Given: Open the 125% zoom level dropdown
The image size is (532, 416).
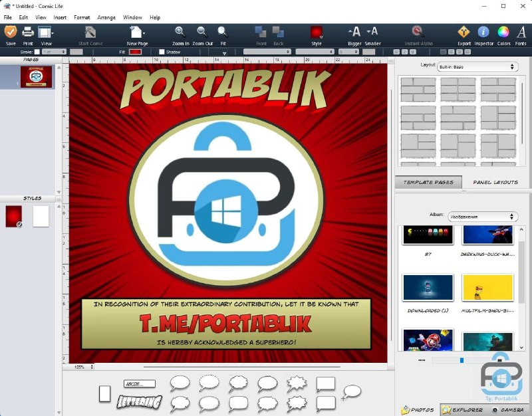Looking at the screenshot, I should tap(82, 367).
